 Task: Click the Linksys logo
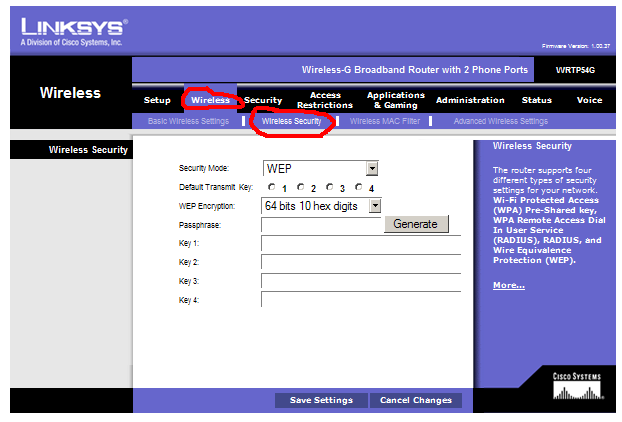[x=74, y=32]
